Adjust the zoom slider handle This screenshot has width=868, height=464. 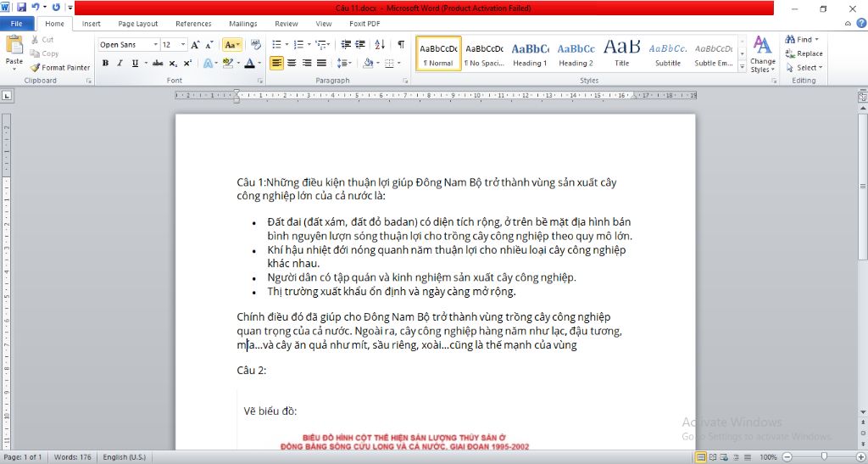[824, 457]
